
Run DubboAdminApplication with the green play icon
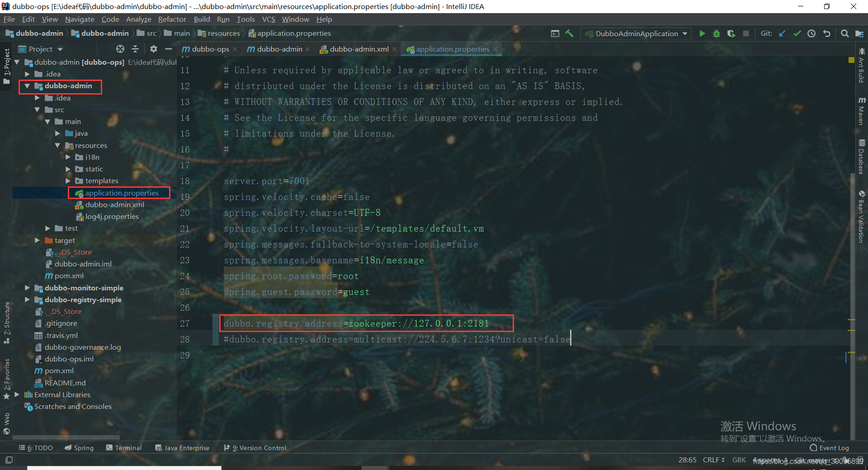[702, 33]
